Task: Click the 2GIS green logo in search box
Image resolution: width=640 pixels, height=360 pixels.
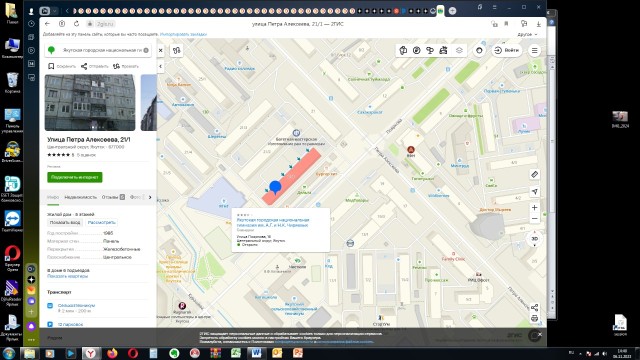Action: tap(51, 50)
